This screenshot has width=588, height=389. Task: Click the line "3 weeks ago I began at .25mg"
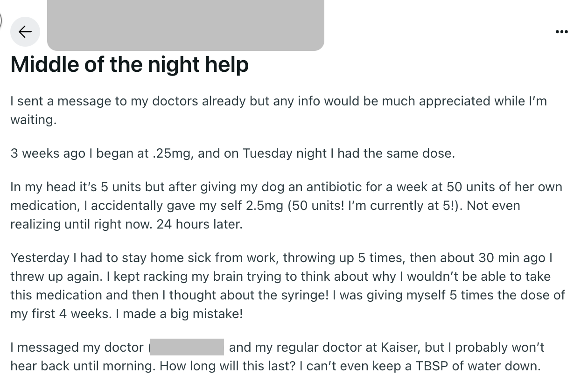[x=101, y=153]
